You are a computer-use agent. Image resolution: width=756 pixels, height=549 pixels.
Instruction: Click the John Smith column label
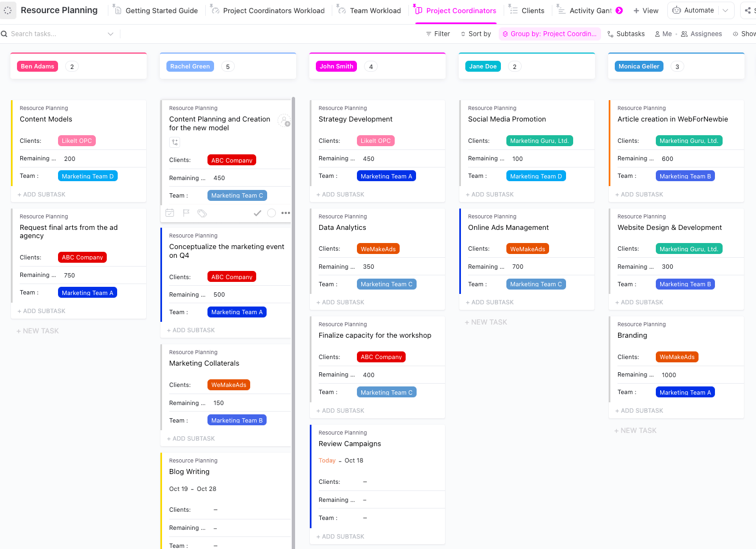[x=336, y=66]
